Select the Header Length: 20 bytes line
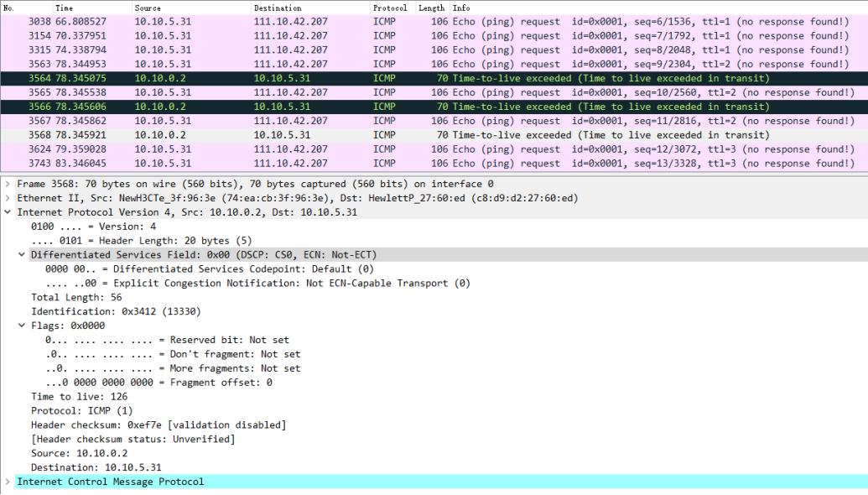The image size is (868, 495). coord(141,241)
